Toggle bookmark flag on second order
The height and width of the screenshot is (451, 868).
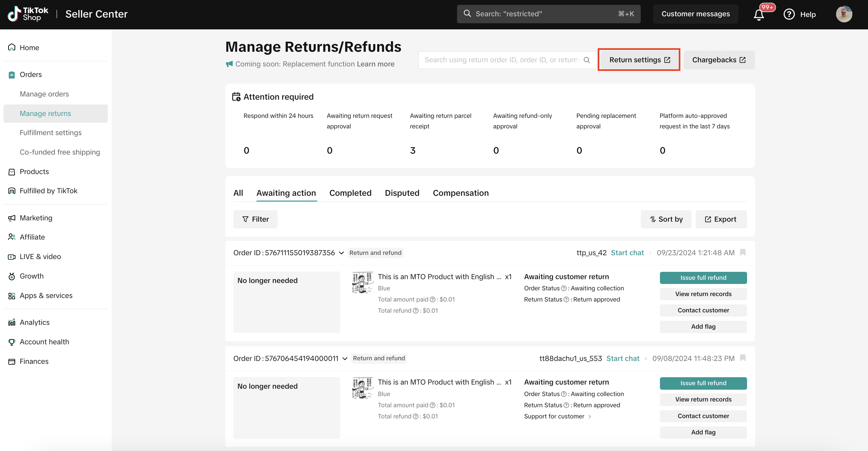click(743, 358)
